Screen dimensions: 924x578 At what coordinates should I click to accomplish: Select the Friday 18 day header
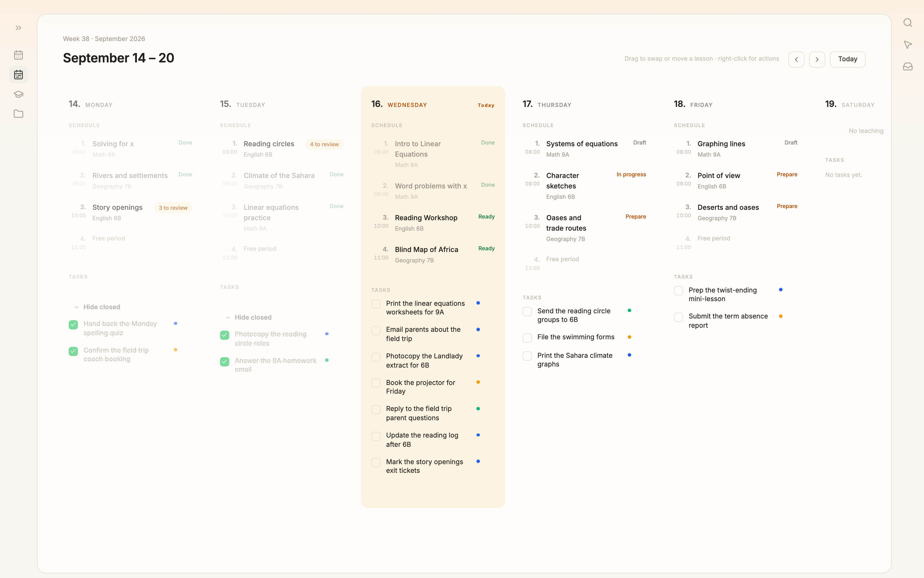pos(693,104)
